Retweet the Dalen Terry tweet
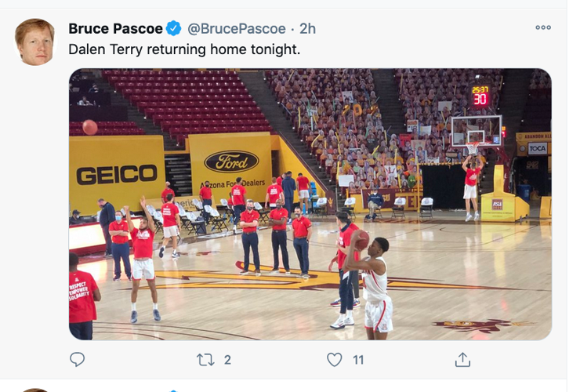 [x=205, y=360]
